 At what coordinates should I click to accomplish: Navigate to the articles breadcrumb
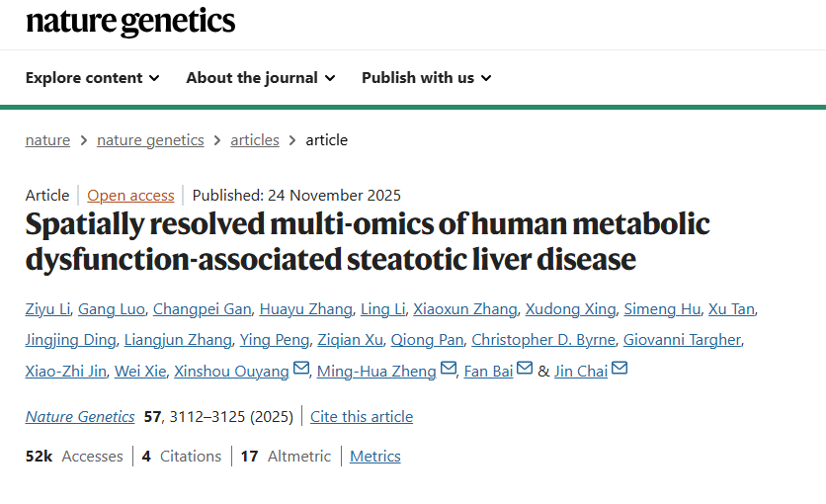click(x=255, y=140)
